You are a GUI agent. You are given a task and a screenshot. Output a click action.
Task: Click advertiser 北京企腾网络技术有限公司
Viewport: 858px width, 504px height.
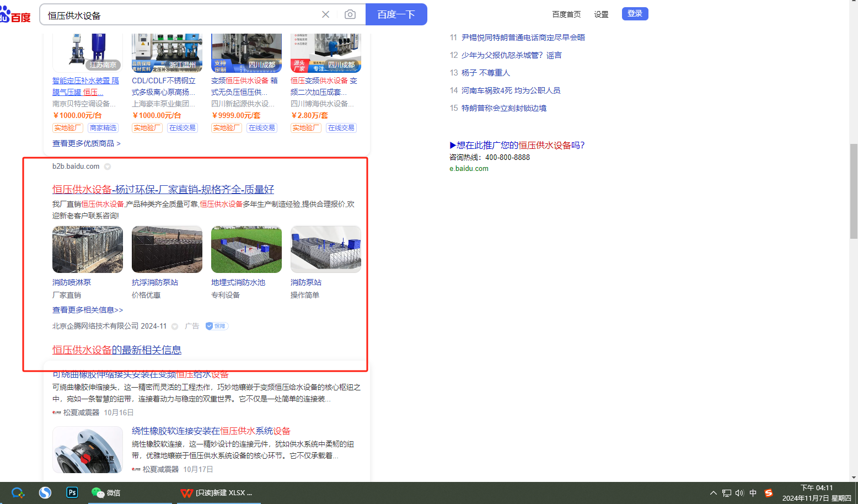click(x=95, y=326)
